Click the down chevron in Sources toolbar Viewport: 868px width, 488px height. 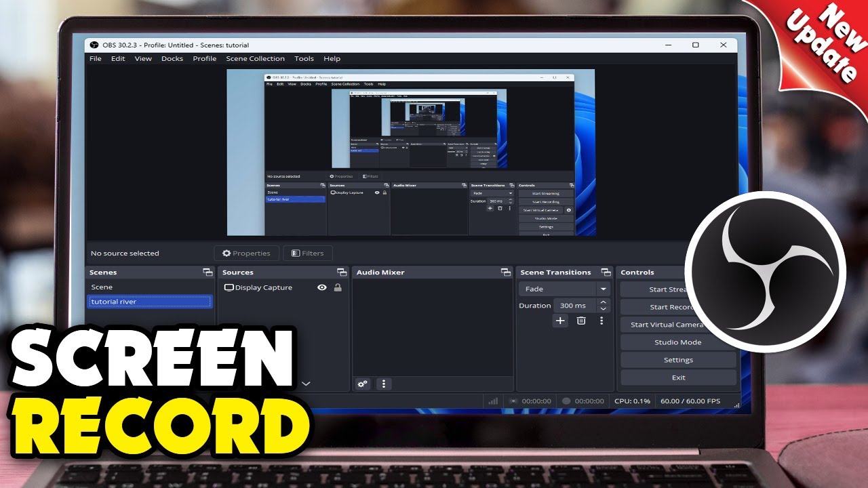pos(306,384)
